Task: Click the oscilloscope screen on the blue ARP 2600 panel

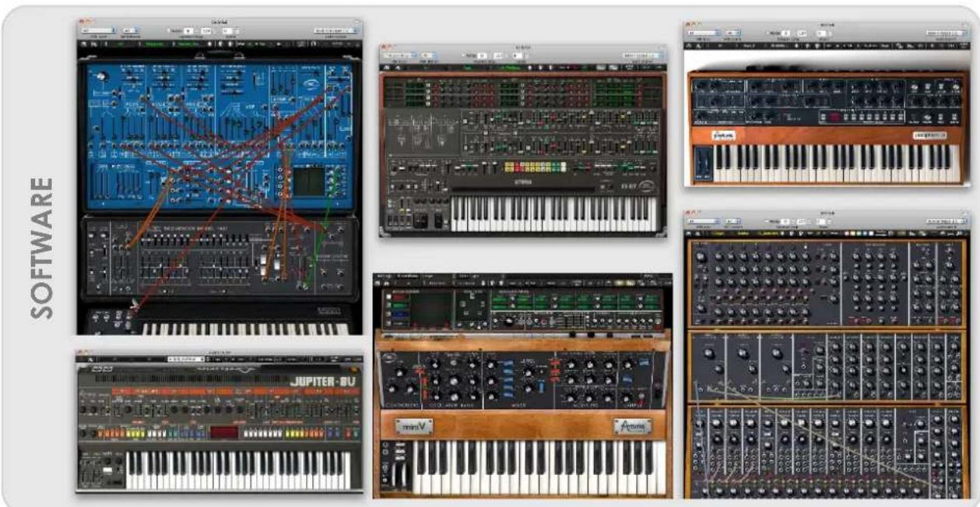Action: (310, 181)
